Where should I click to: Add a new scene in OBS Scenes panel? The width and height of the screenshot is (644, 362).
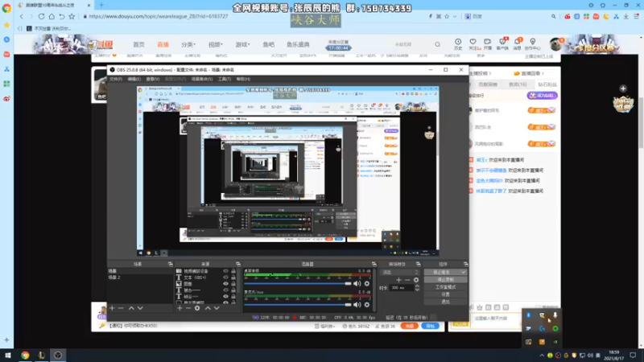[112, 308]
